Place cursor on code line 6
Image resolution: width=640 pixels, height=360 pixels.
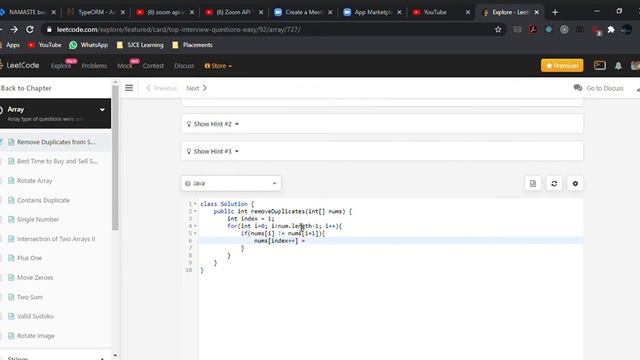coord(391,240)
